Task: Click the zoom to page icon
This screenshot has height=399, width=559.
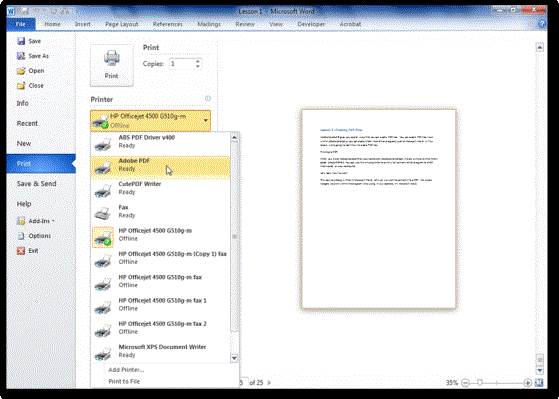Action: click(x=539, y=383)
